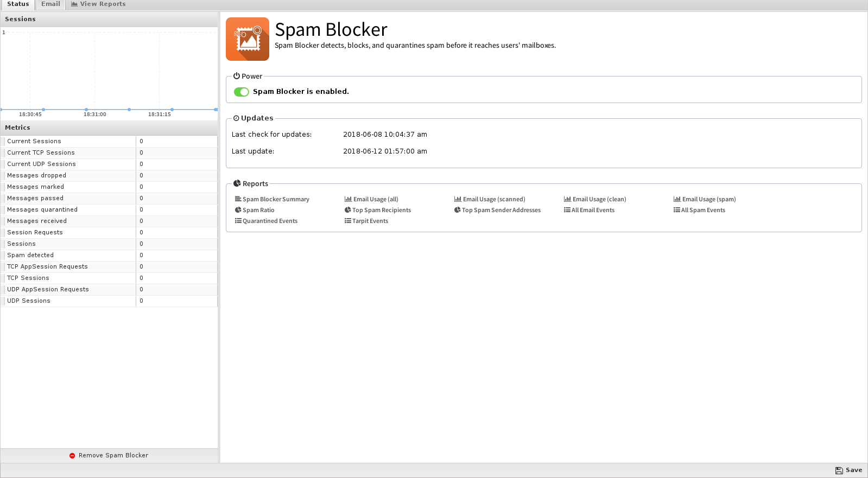Switch to the Status tab

click(18, 4)
